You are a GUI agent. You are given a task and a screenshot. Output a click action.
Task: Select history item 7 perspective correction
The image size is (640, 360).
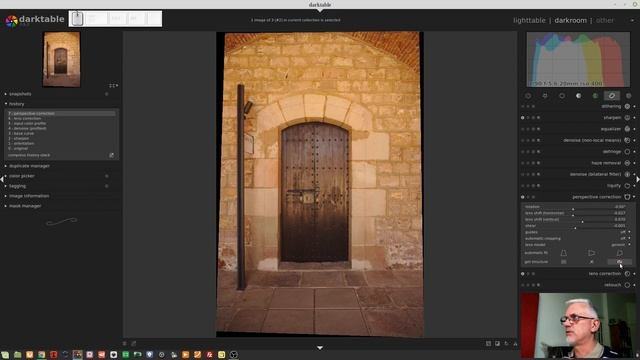pyautogui.click(x=61, y=113)
